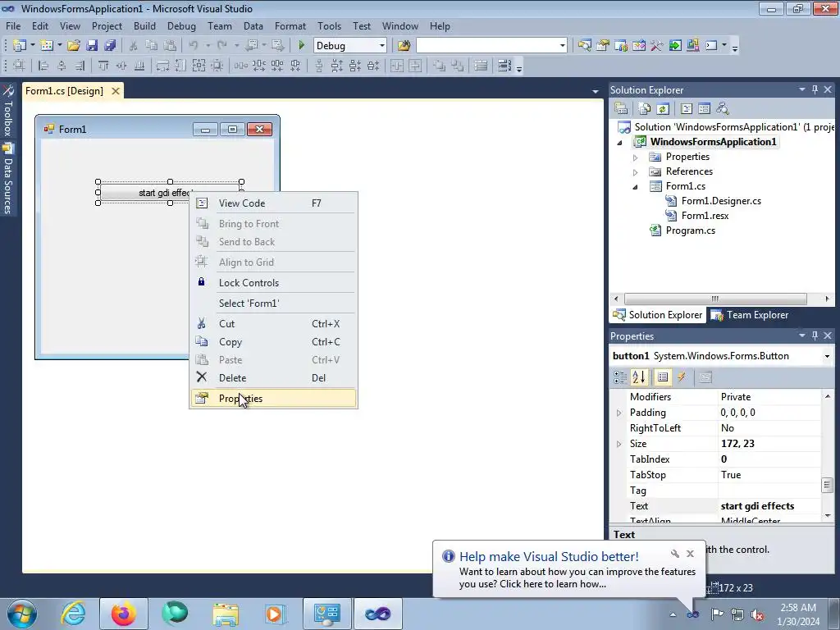The image size is (840, 630).
Task: Click View Designer icon in Solution Explorer
Action: pyautogui.click(x=704, y=109)
